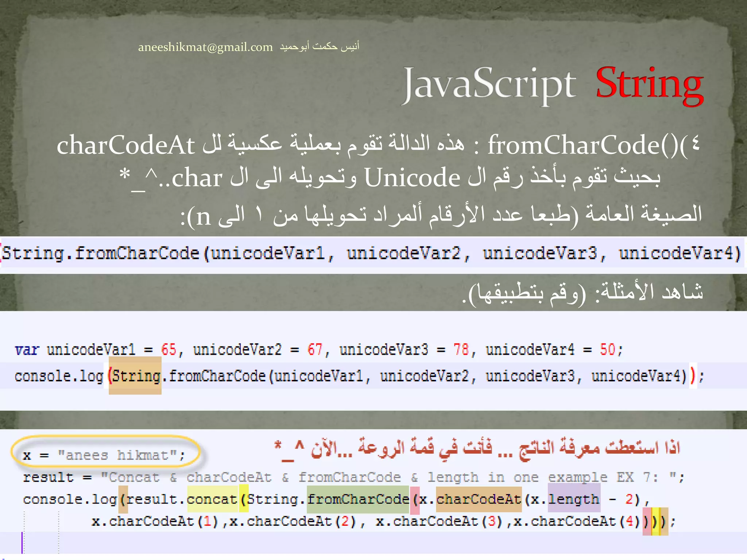
Task: Click the yellow-highlighted 'concat' word
Action: pyautogui.click(x=212, y=499)
